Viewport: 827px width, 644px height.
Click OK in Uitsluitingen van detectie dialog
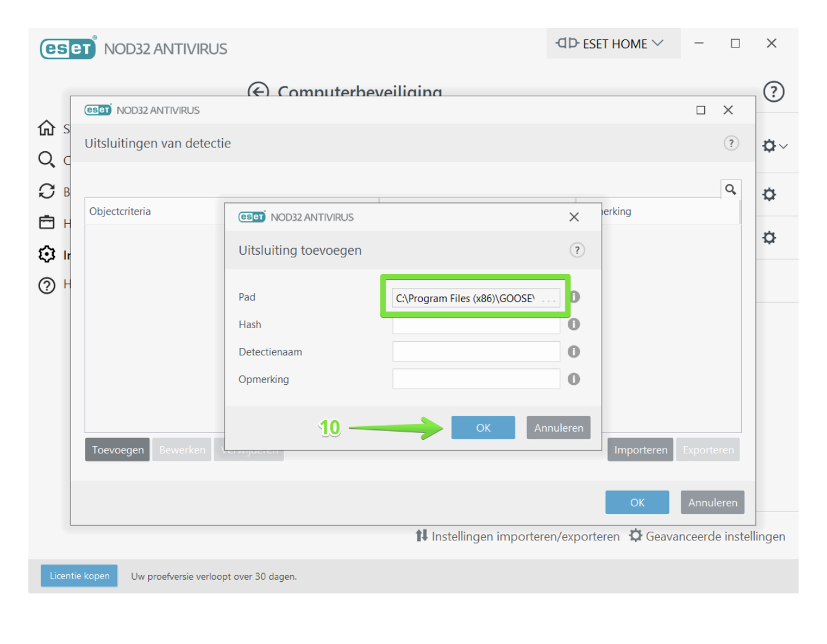pos(637,502)
